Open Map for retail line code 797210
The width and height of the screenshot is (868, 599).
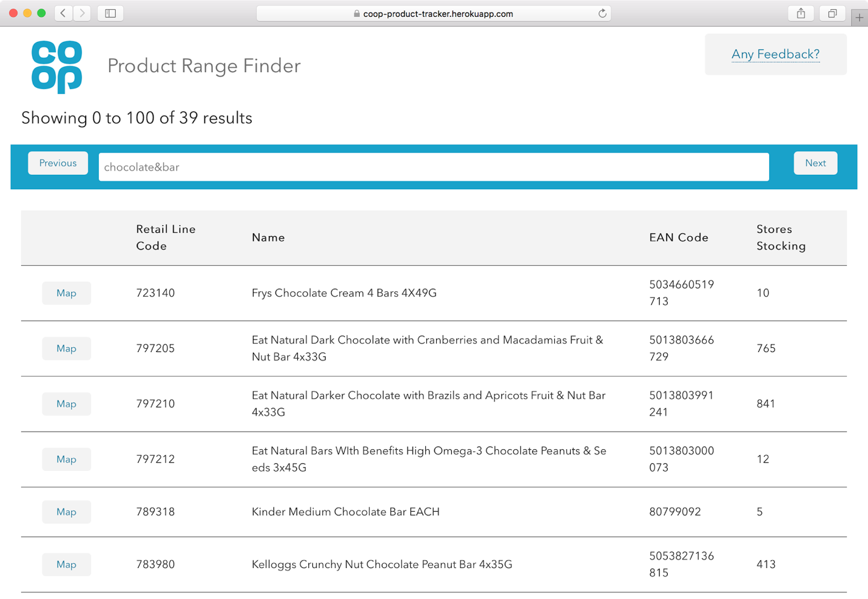(x=66, y=404)
